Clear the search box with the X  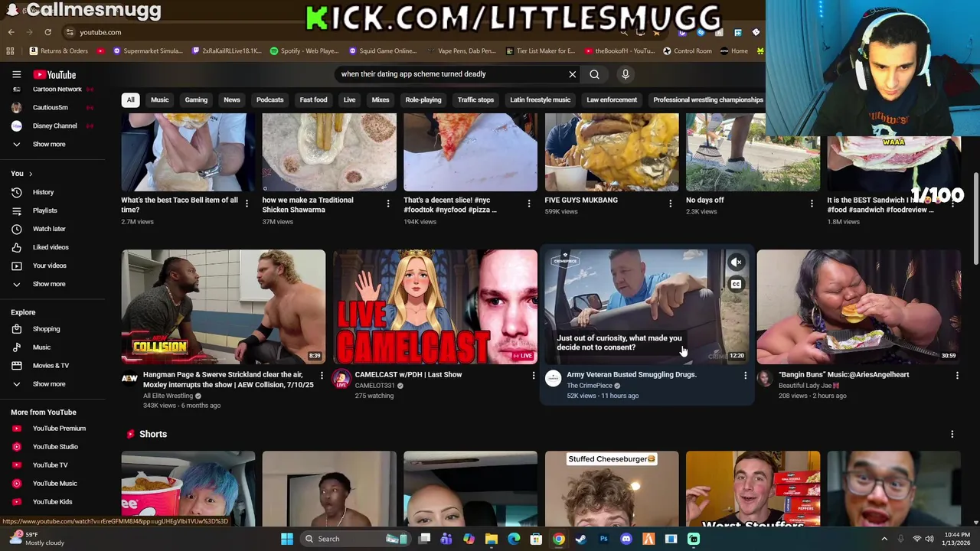[x=572, y=74]
